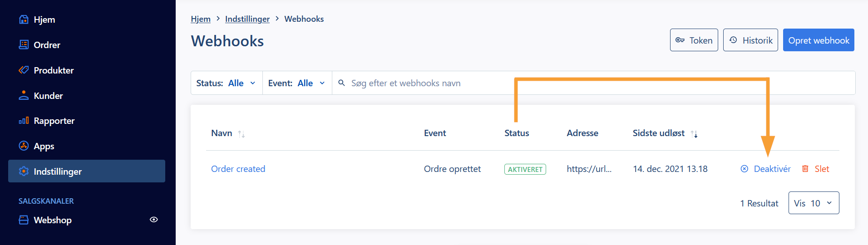Sort by the Sidste udløst column arrows
The image size is (868, 245).
(694, 134)
